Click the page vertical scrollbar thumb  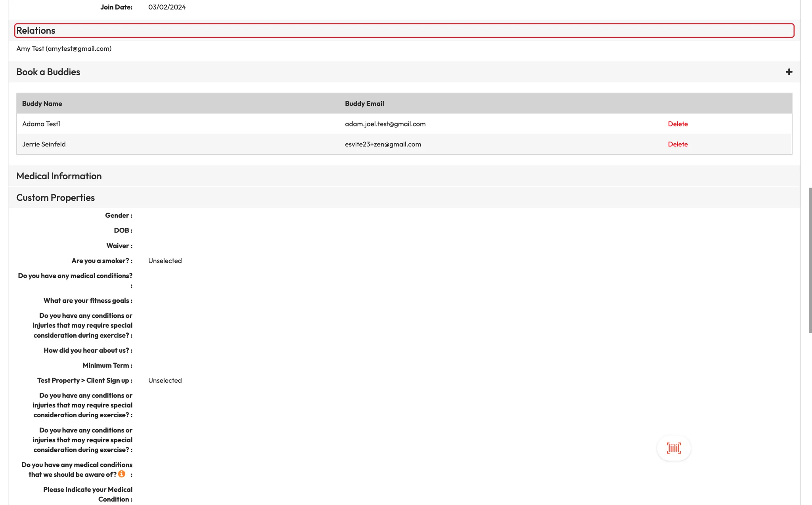pos(810,260)
